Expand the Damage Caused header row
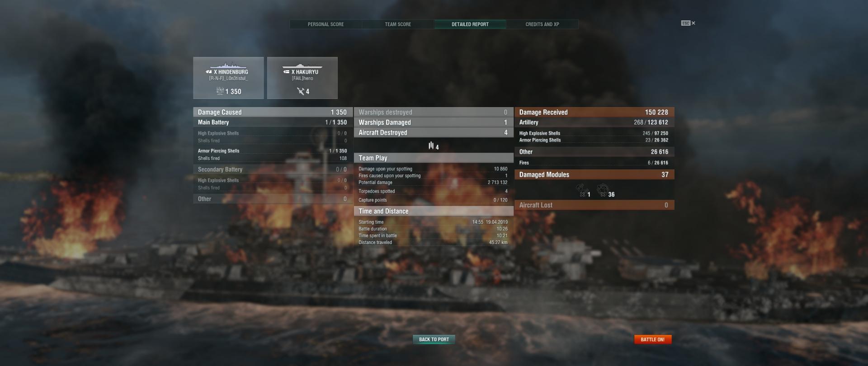 (x=273, y=112)
